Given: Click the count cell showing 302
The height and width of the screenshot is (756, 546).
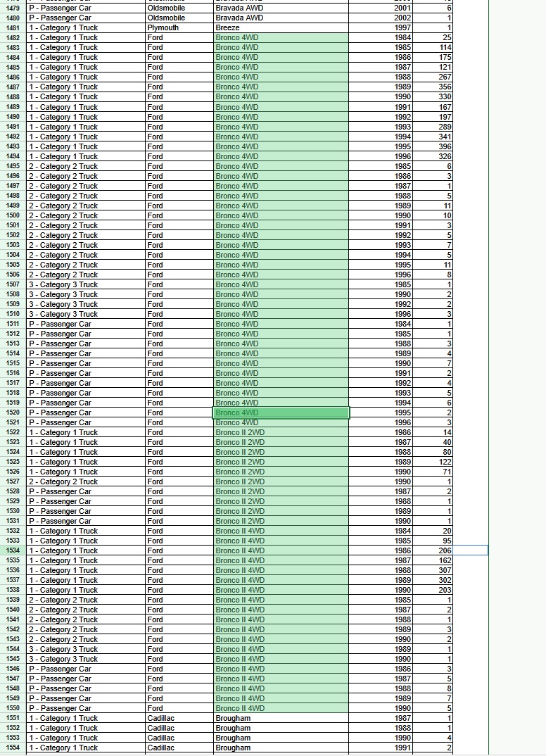Looking at the screenshot, I should click(x=433, y=581).
